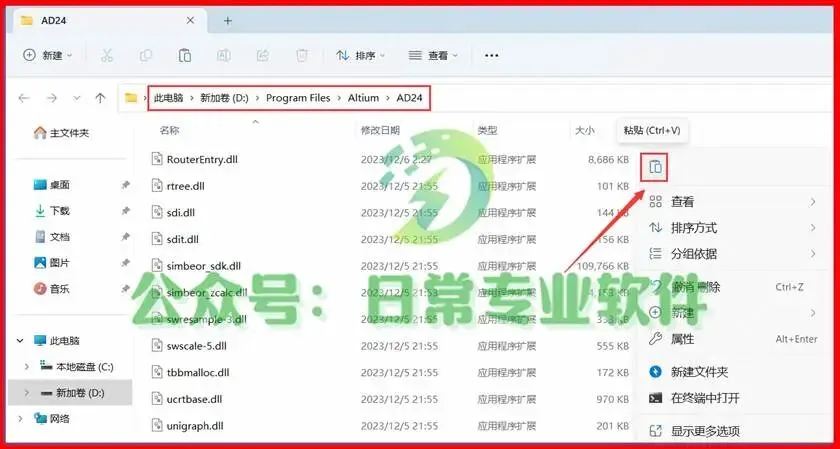Click the Copy icon in toolbar
Viewport: 840px width, 449px height.
145,55
